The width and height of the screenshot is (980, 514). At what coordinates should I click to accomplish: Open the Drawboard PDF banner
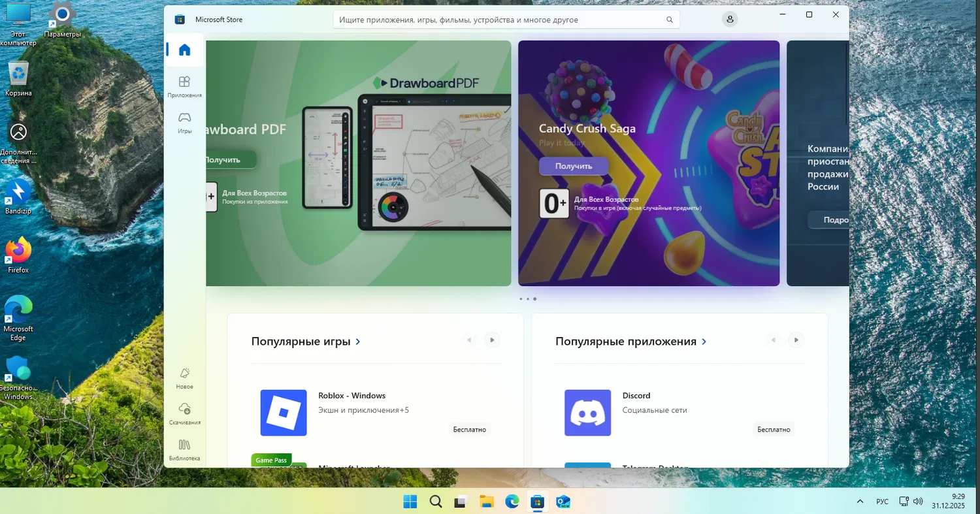point(358,163)
